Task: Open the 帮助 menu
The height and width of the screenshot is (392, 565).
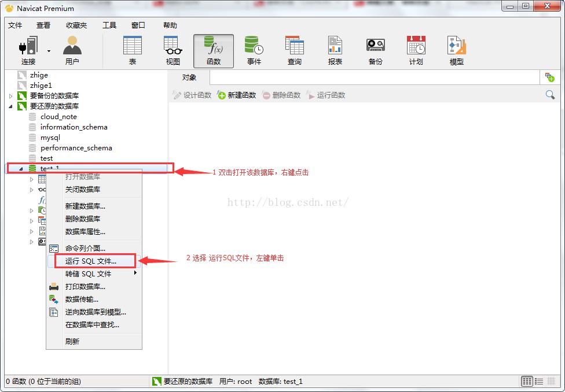Action: coord(170,25)
